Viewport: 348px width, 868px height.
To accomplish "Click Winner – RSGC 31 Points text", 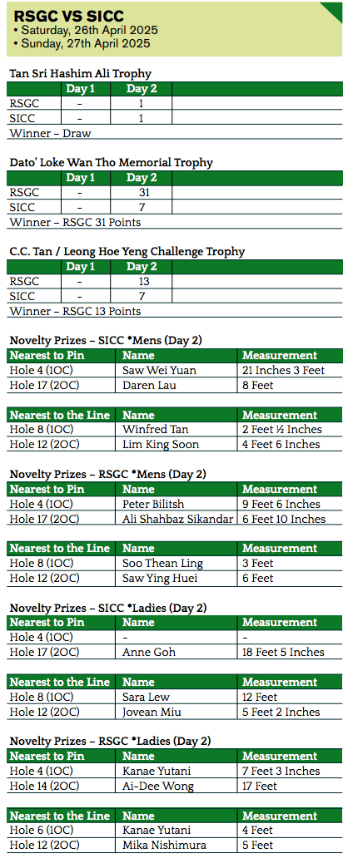I will 76,223.
